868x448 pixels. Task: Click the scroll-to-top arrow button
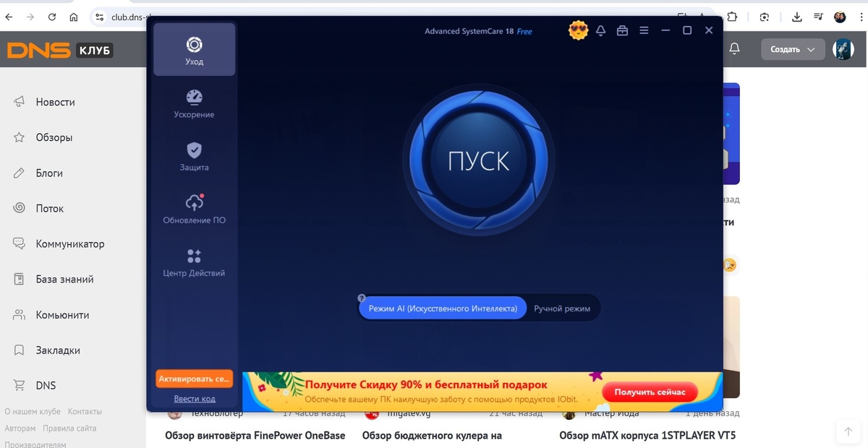(848, 431)
